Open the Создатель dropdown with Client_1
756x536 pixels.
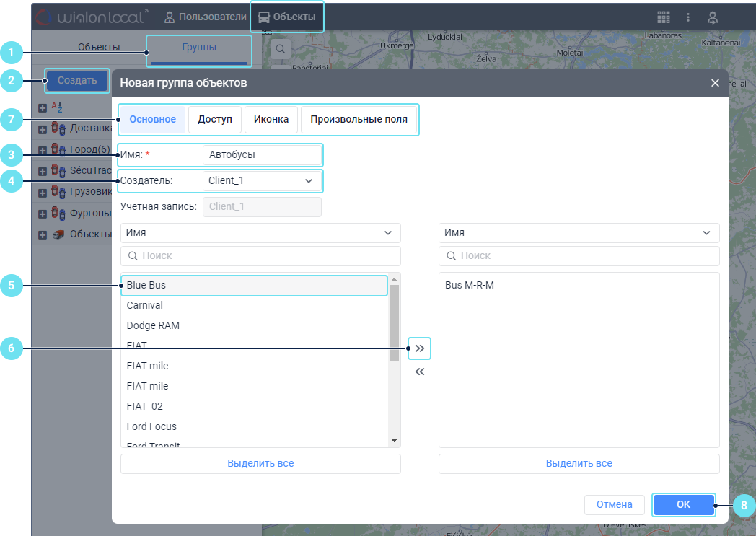262,180
